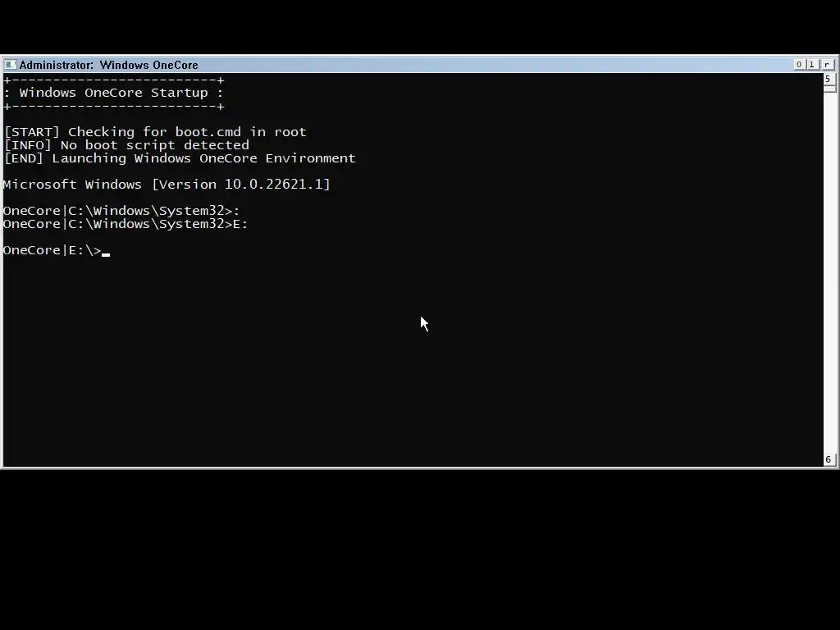This screenshot has height=630, width=840.
Task: Click the '[END] Launching Windows OneCore Environment' line
Action: tap(180, 158)
